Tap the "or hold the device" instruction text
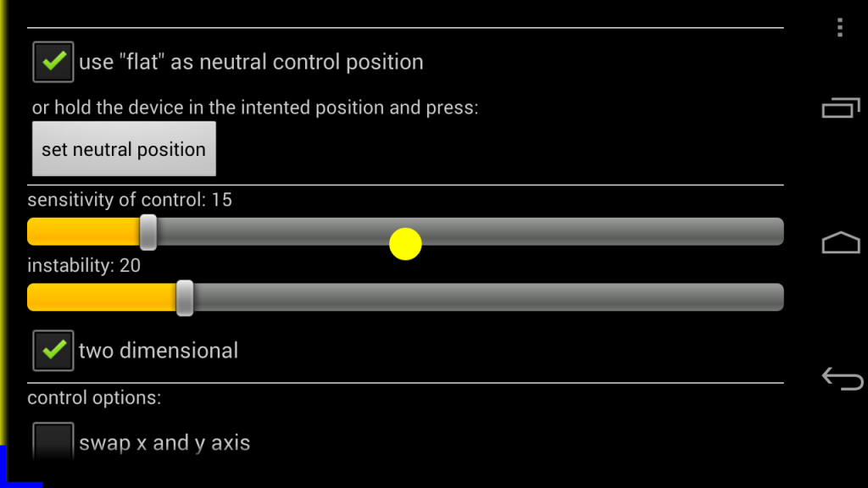The width and height of the screenshot is (868, 488). coord(255,108)
